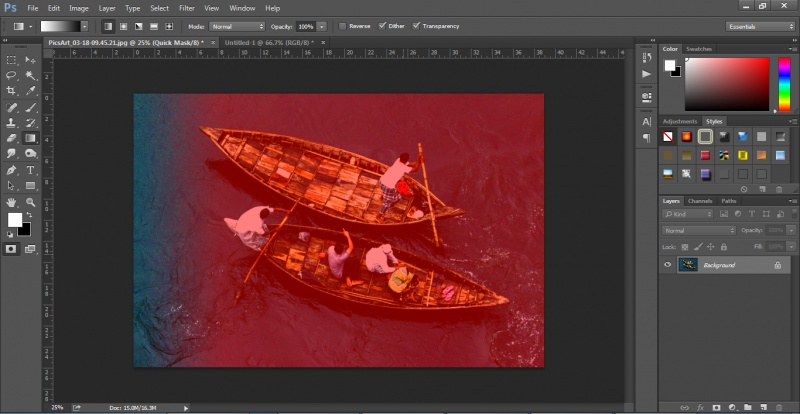The height and width of the screenshot is (414, 800).
Task: Select the Magic Wand tool
Action: 31,75
